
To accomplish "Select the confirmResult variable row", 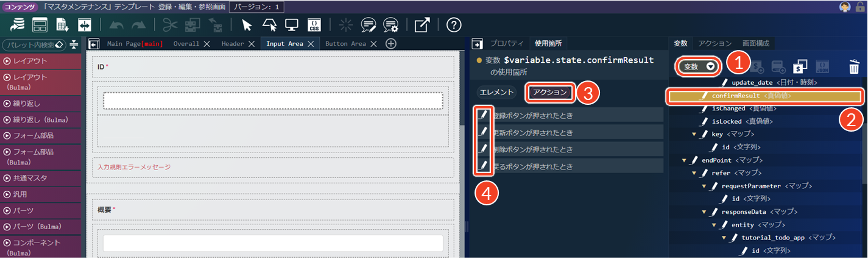I will pyautogui.click(x=765, y=96).
